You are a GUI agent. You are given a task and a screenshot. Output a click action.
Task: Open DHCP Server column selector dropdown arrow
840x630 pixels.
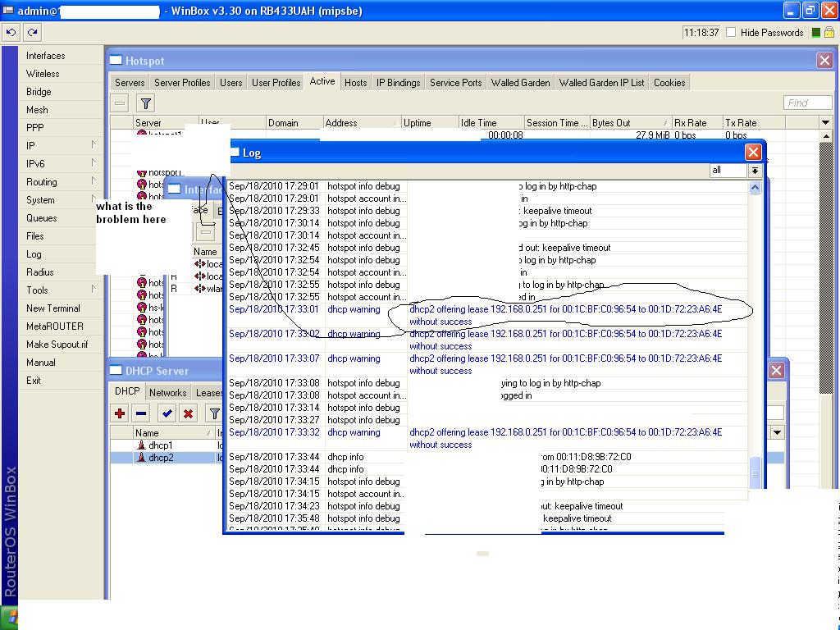pos(777,432)
